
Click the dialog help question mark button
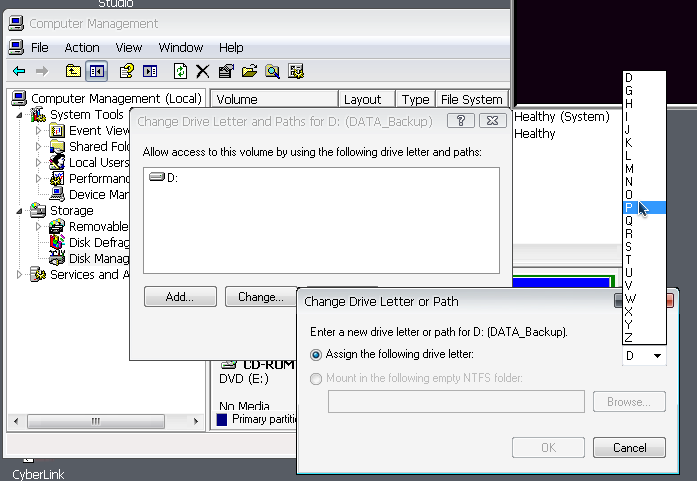[461, 120]
